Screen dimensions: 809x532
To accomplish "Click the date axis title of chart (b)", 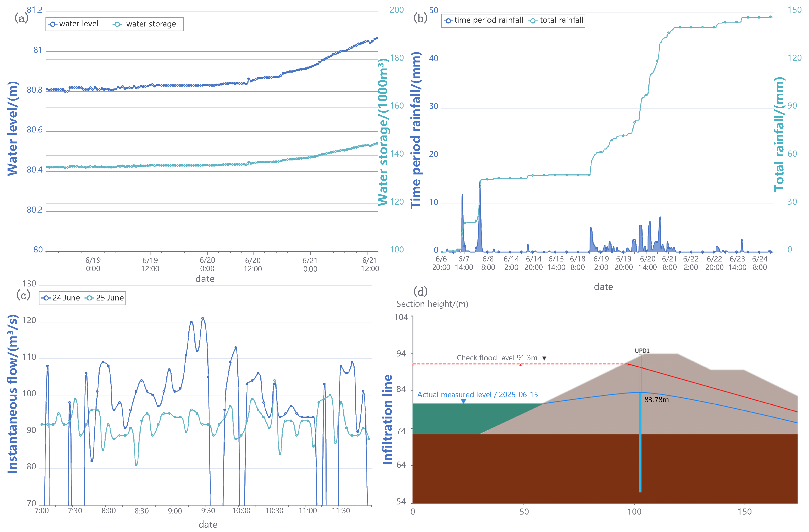I will [x=603, y=287].
